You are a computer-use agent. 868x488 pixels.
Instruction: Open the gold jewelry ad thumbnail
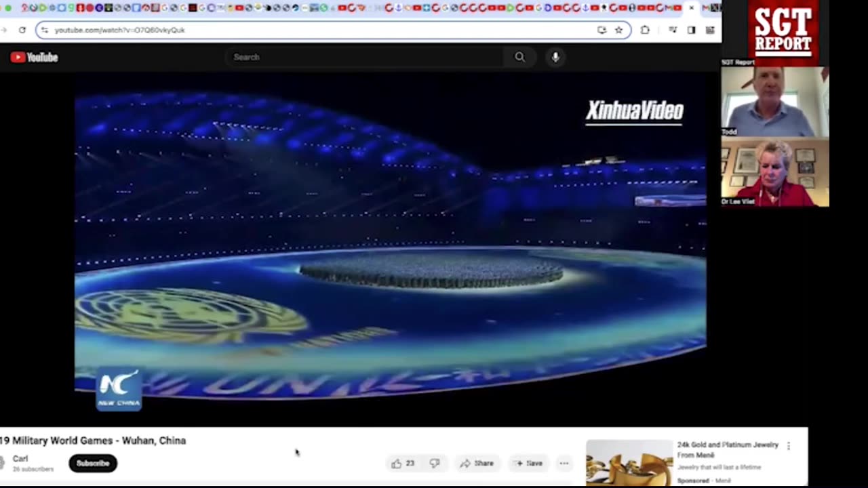click(629, 463)
